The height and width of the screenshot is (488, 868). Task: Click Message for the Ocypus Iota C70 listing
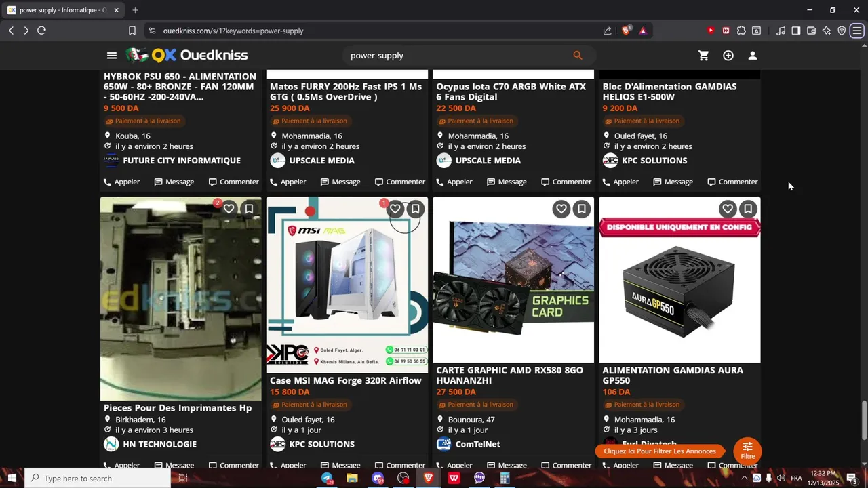507,182
